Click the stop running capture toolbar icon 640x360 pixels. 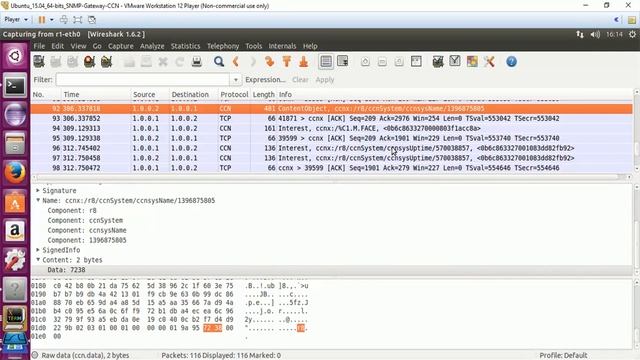[89, 62]
